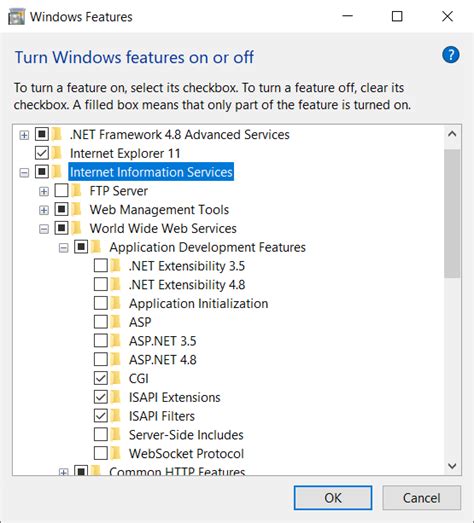Click the scrollbar down arrow
This screenshot has width=474, height=523.
click(x=452, y=466)
